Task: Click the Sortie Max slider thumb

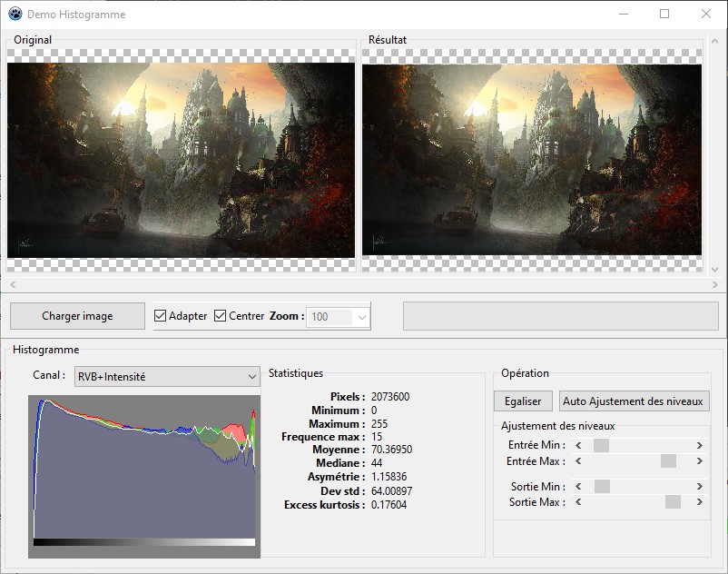Action: [x=673, y=502]
